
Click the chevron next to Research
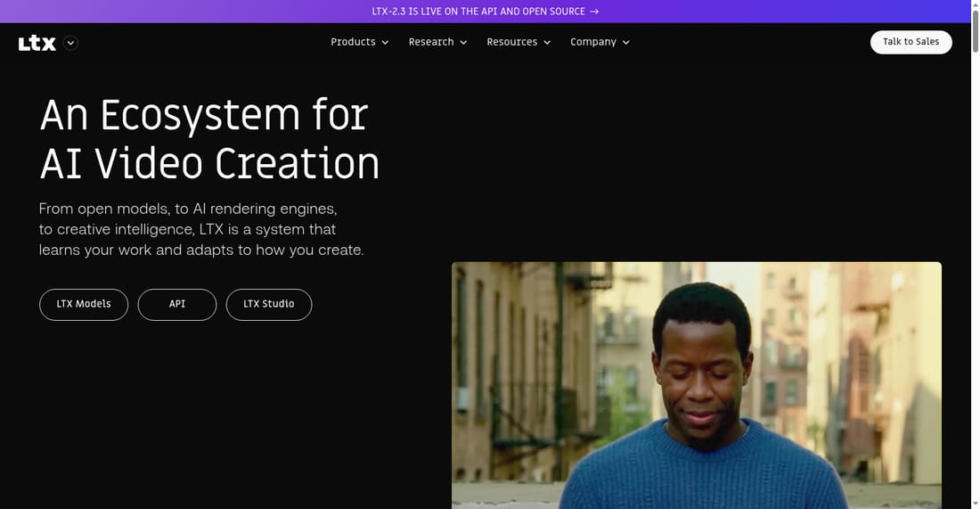point(463,43)
